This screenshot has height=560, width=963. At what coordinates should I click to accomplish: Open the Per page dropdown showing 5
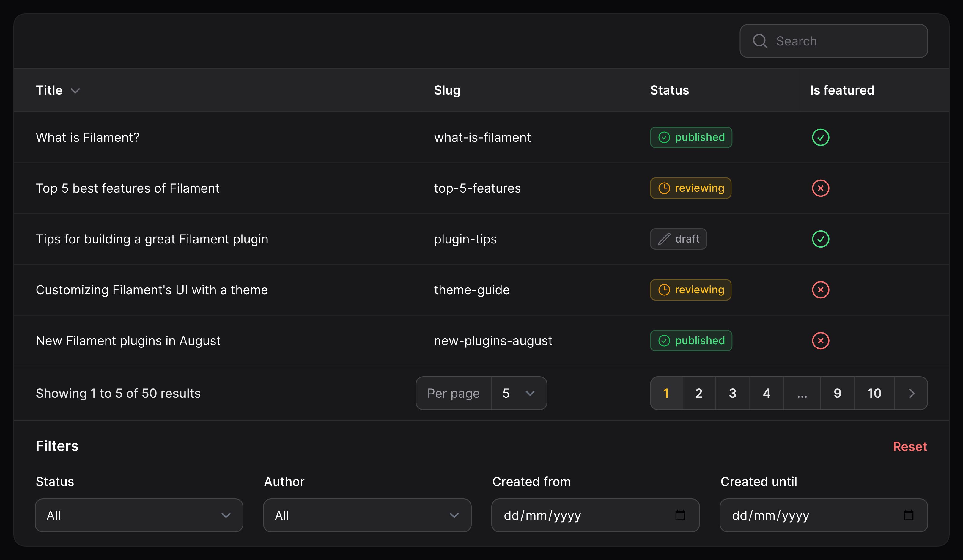coord(519,393)
